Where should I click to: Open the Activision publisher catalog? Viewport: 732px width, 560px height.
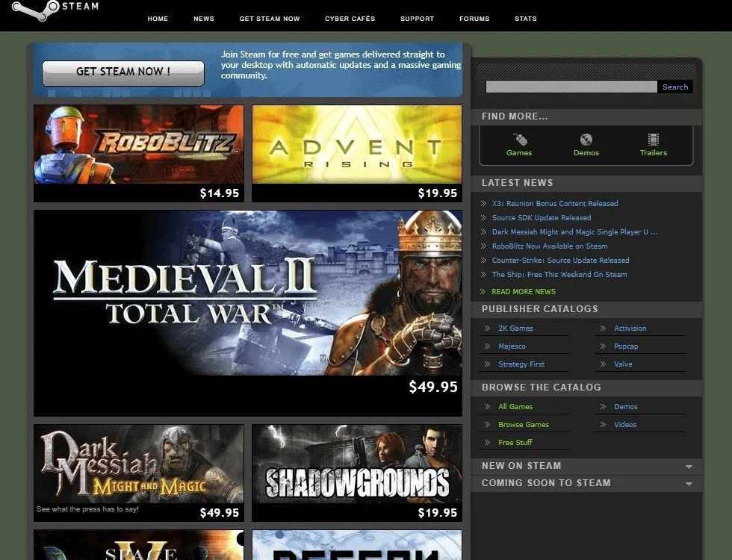[x=630, y=328]
